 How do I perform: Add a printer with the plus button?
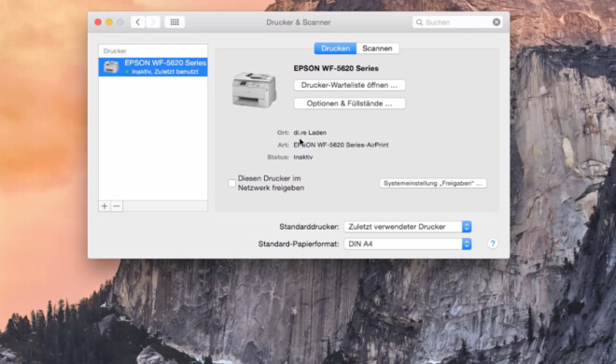105,206
